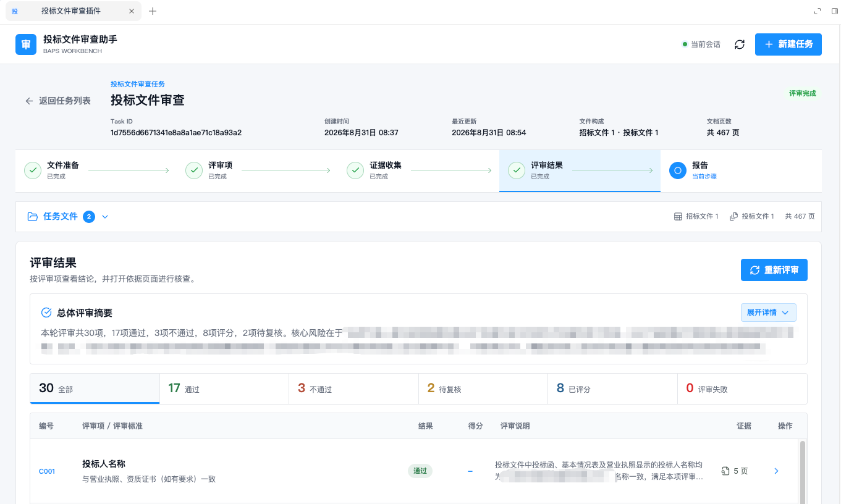This screenshot has width=841, height=504.
Task: Expand the C001 row arrow
Action: click(x=777, y=471)
